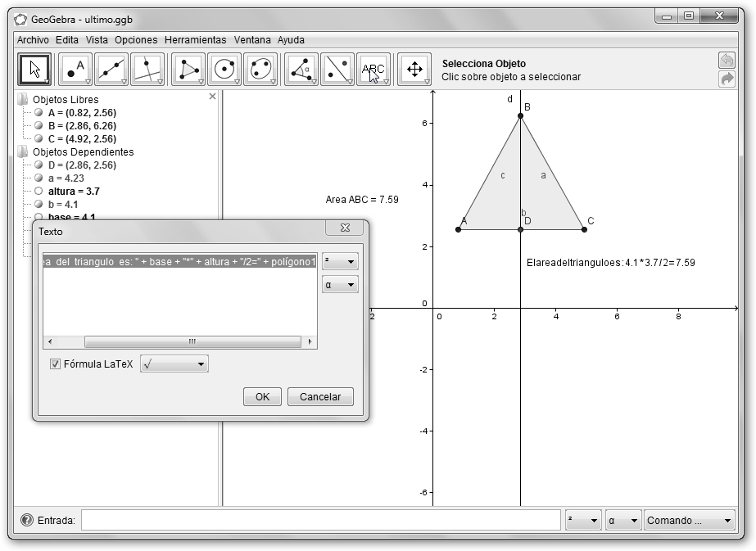Pick the Polygon tool
The image size is (756, 551).
(x=188, y=70)
